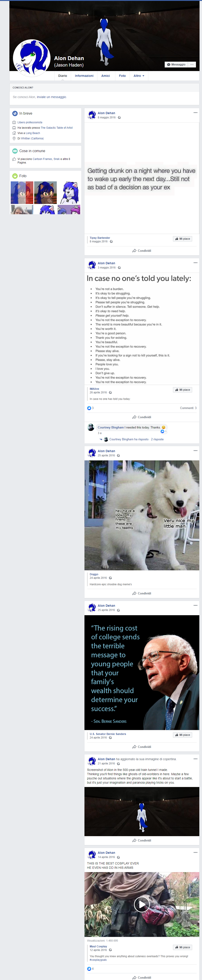The image size is (202, 980).
Task: Share the Maul Cosplay post with Condividi
Action: 142,977
